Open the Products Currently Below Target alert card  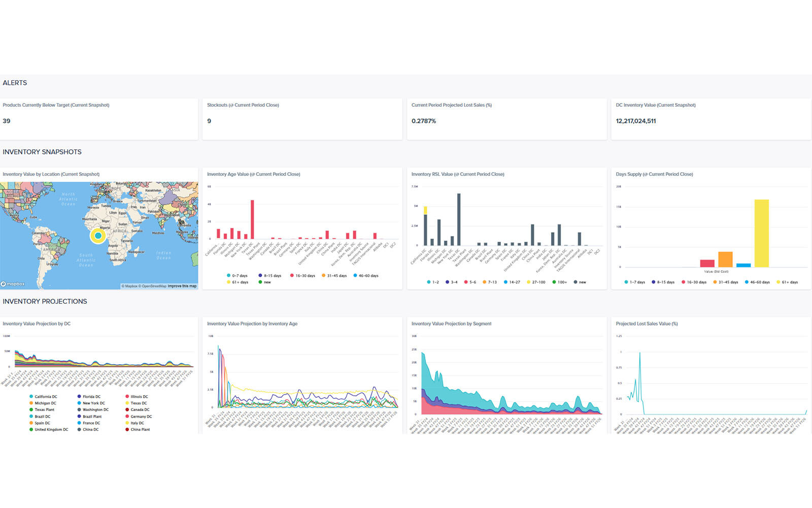[99, 119]
